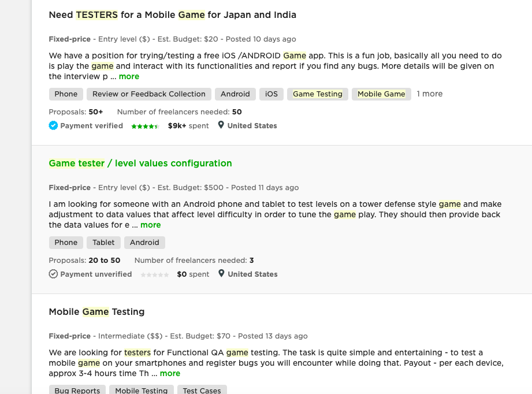Open 'Game tester / level values configuration' job
Screen dimensions: 532x394
tap(140, 163)
